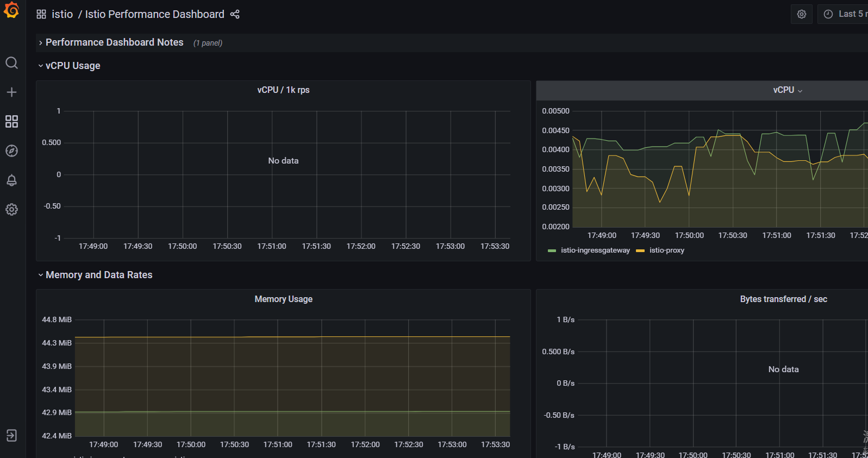Open the vCPU / 1k rps panel menu
The height and width of the screenshot is (458, 868).
click(x=283, y=90)
